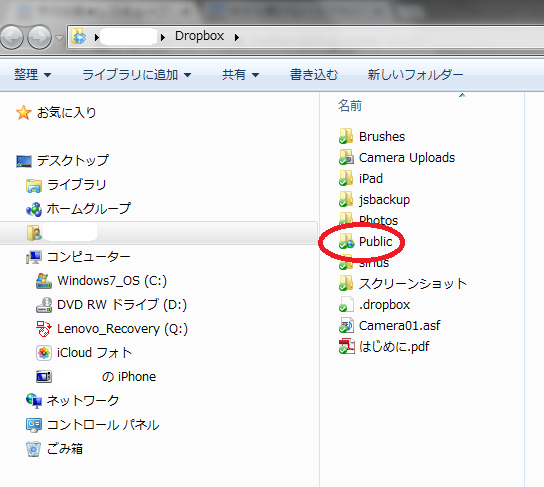
Task: Select the Dropbox segment in address bar
Action: tap(199, 36)
